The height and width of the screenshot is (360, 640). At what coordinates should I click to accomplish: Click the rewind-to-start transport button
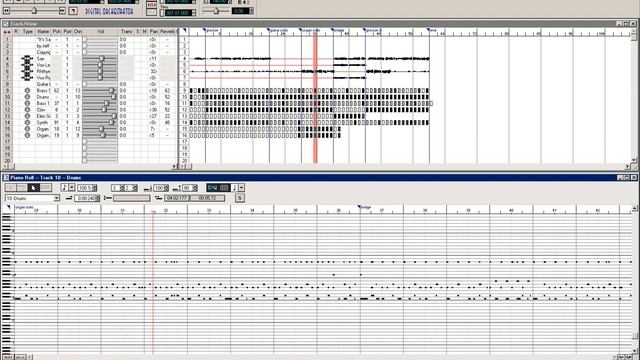6,11
